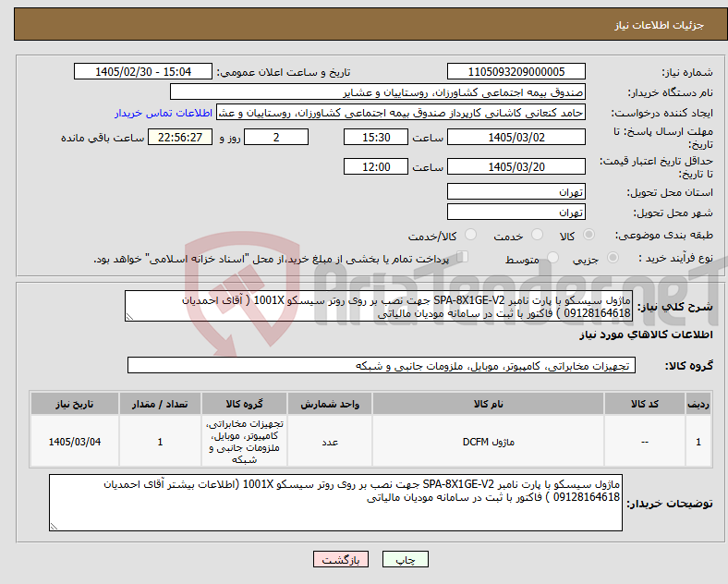Image resolution: width=728 pixels, height=584 pixels.
Task: Click the resize handle of توضیحات خریدار textarea
Action: 54,527
